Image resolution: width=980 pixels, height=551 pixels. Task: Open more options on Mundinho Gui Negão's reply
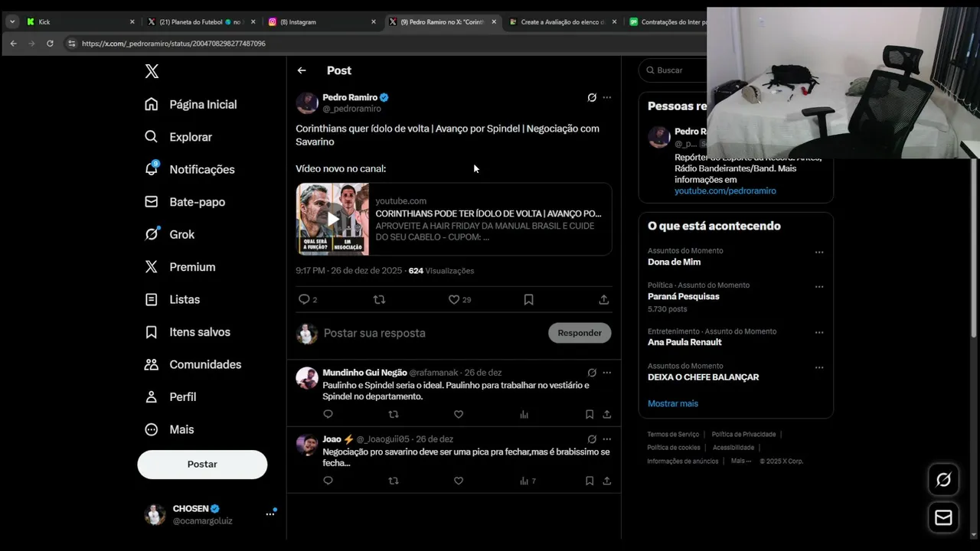(x=607, y=373)
